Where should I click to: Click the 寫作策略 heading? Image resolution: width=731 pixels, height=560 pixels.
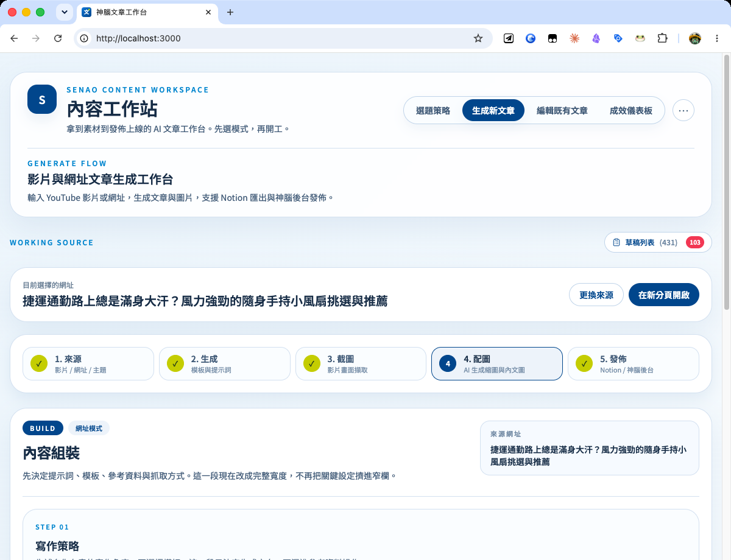point(57,546)
